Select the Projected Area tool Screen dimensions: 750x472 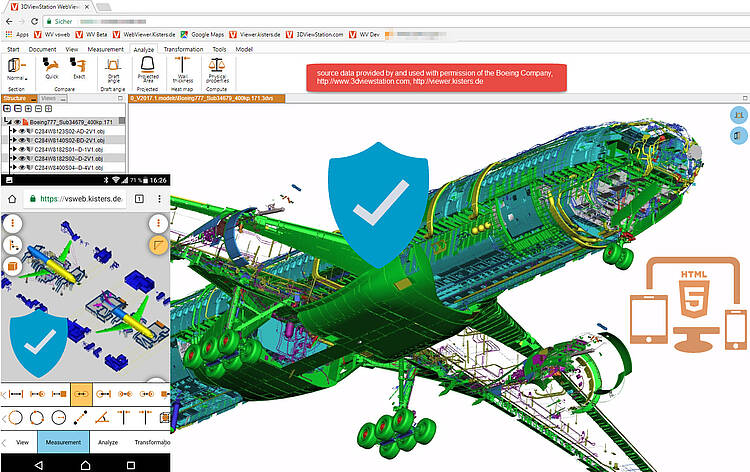(x=147, y=69)
